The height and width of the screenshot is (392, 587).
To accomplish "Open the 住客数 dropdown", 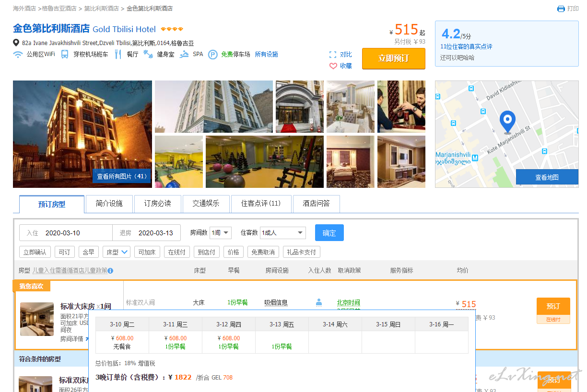I will [x=283, y=233].
